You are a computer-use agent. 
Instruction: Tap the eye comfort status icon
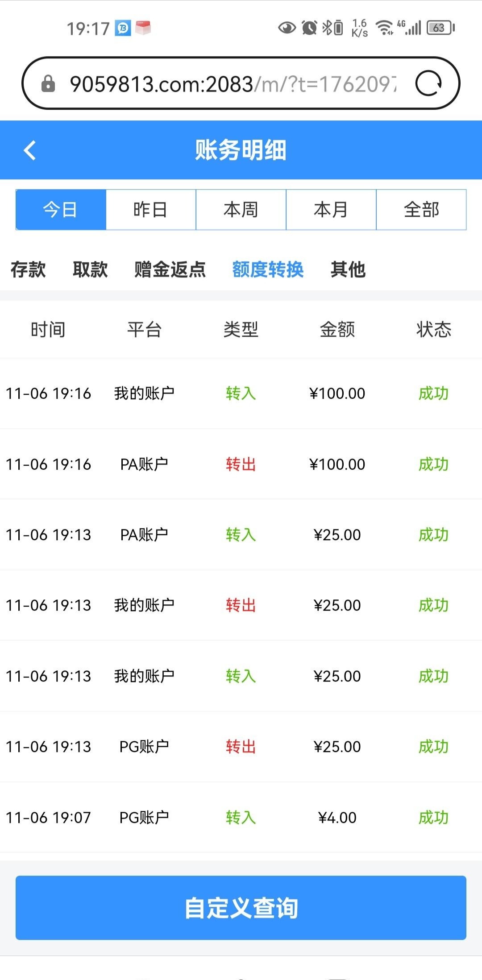[x=287, y=28]
